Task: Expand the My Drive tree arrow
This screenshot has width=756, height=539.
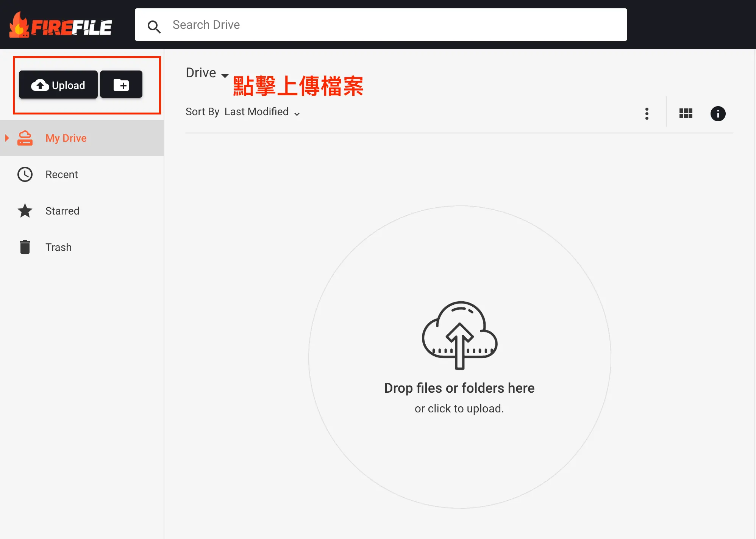Action: pyautogui.click(x=7, y=138)
